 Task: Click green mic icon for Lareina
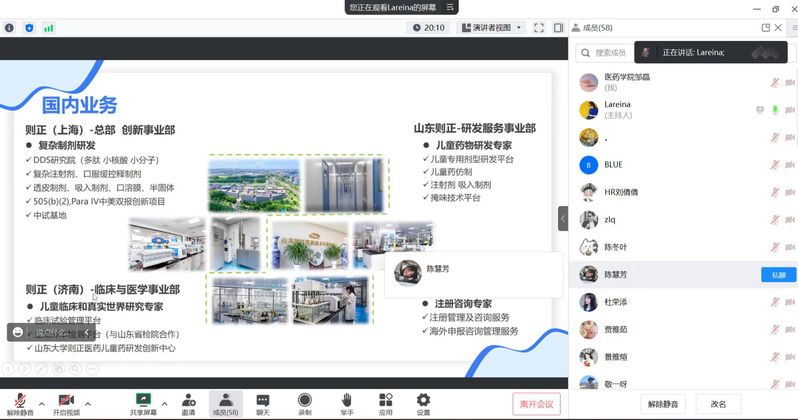(775, 109)
